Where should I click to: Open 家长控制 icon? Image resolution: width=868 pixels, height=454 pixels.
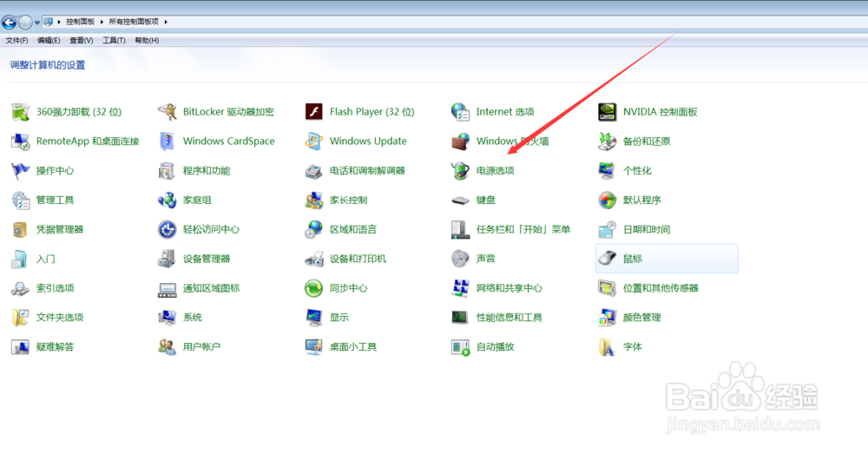click(x=314, y=200)
